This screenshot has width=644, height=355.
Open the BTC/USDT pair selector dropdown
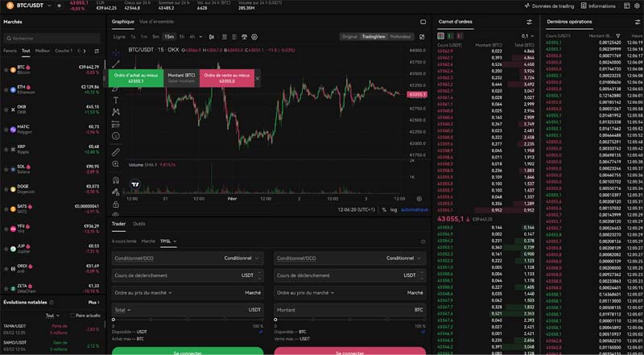pos(50,6)
